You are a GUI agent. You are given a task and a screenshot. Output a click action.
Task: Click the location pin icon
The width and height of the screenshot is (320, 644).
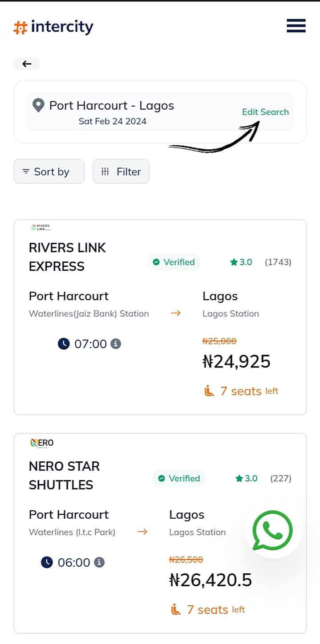39,106
